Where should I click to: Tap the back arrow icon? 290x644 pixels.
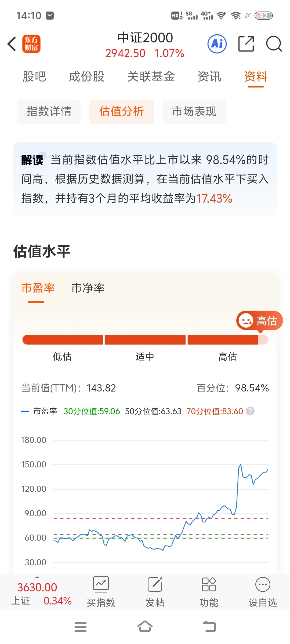(x=12, y=44)
